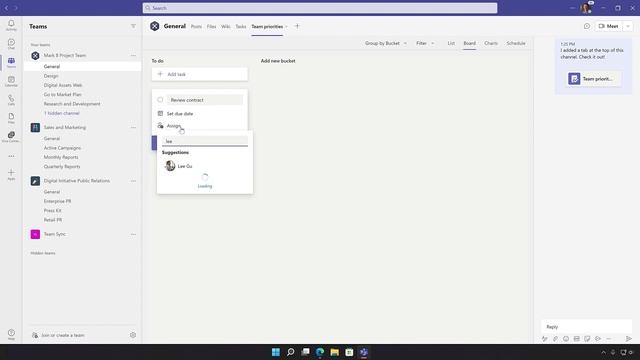Switch to the Posts tab
Screen dimensions: 640x360
coord(196,27)
